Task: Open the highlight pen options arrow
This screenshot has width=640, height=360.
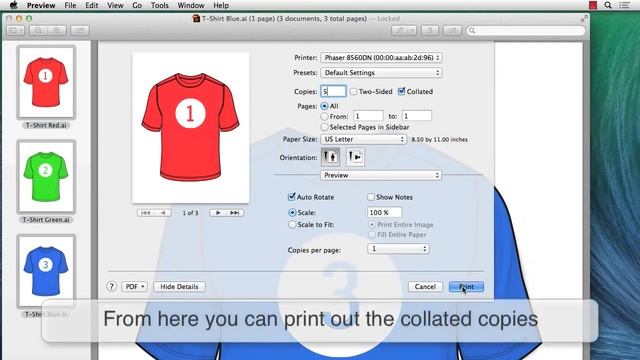Action: coord(411,31)
